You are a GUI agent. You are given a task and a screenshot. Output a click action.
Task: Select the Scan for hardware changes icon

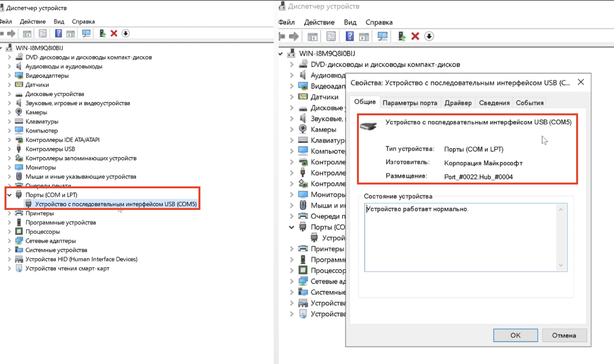coord(86,34)
